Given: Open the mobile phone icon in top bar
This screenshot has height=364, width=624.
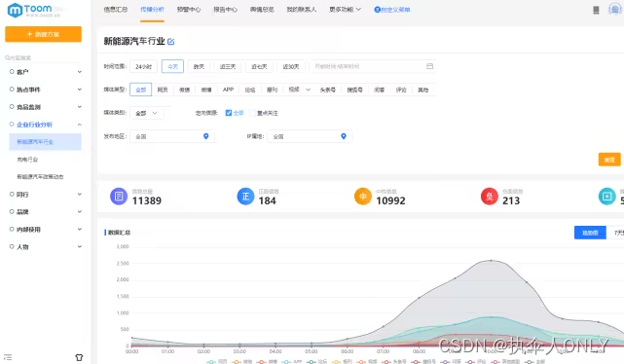Looking at the screenshot, I should tap(596, 10).
